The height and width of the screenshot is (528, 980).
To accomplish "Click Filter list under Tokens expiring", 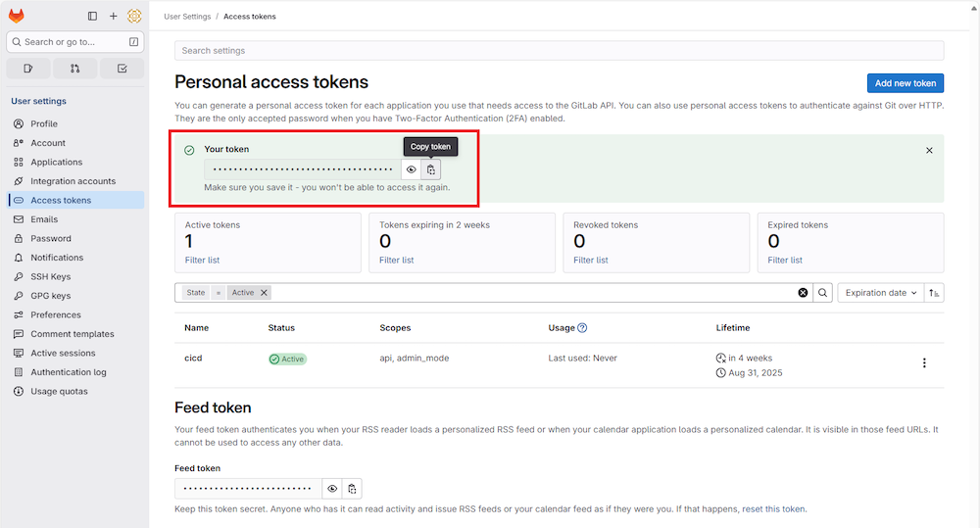I will click(396, 260).
